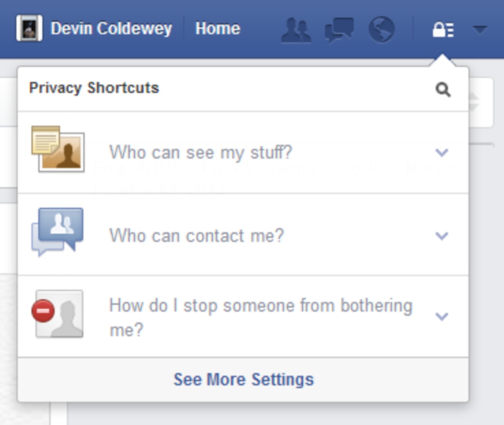Screen dimensions: 504x425
Task: Open the friend requests icon
Action: tap(296, 30)
